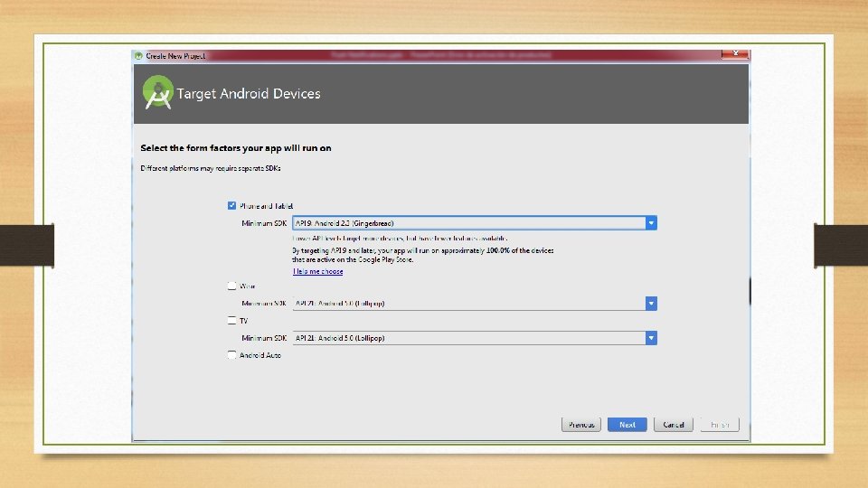868x488 pixels.
Task: Click the Cancel button
Action: 673,425
